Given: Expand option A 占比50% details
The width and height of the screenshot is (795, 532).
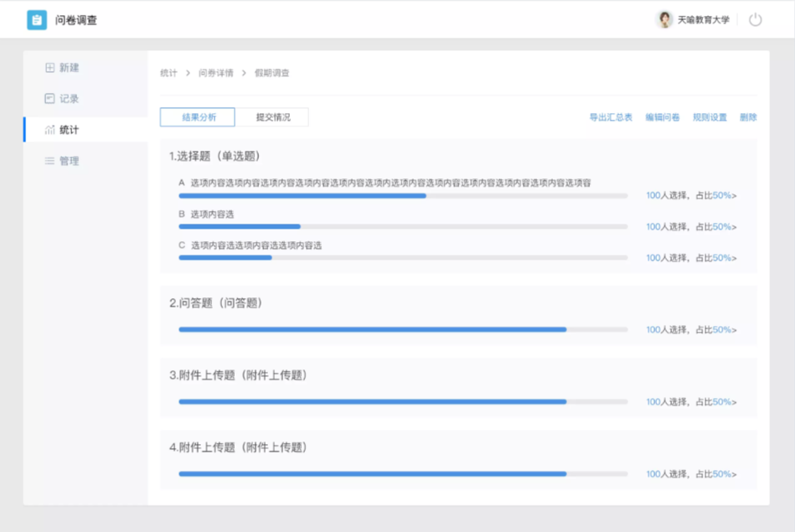Looking at the screenshot, I should click(x=724, y=196).
